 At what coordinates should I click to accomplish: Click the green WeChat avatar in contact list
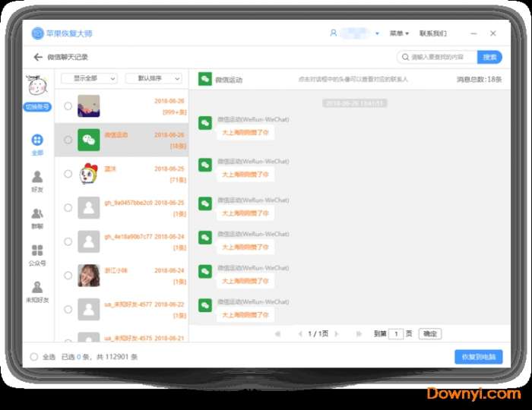point(89,140)
